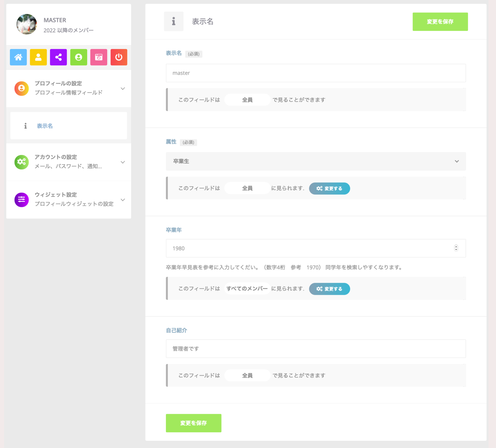Click the blue home icon button

click(x=18, y=57)
